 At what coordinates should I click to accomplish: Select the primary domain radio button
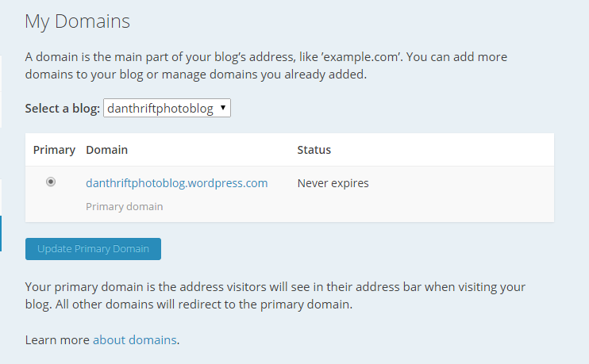click(x=51, y=182)
